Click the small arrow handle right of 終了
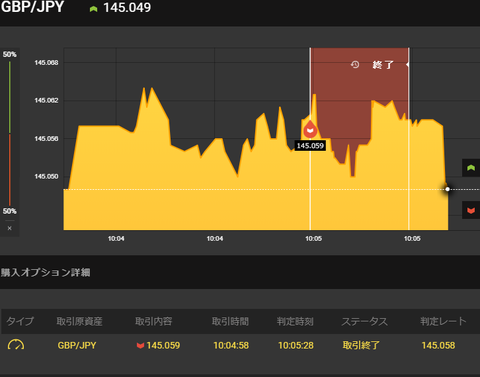Screen dimensions: 480x377 (x=407, y=64)
